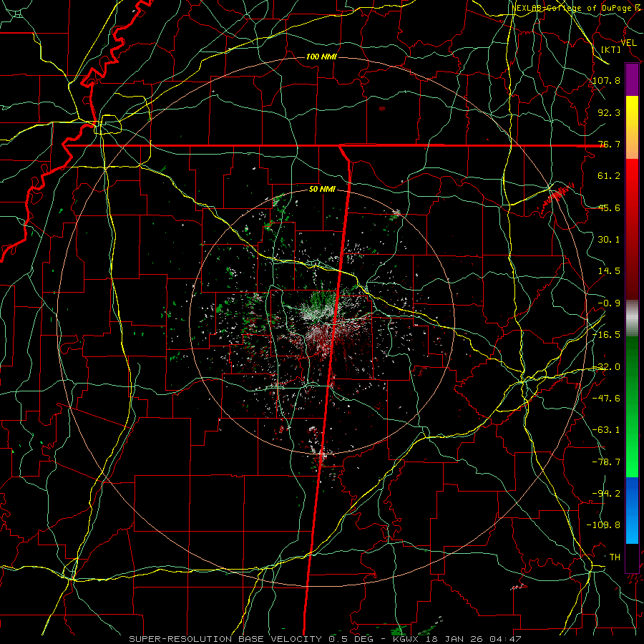The image size is (644, 644).
Task: Click the 100 NMI range ring label
Action: click(321, 57)
